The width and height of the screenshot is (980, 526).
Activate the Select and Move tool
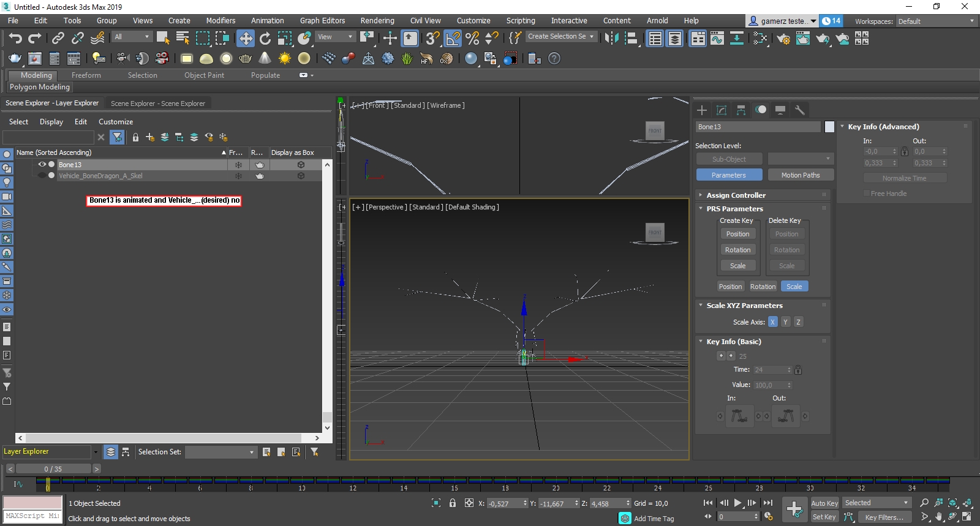[245, 39]
